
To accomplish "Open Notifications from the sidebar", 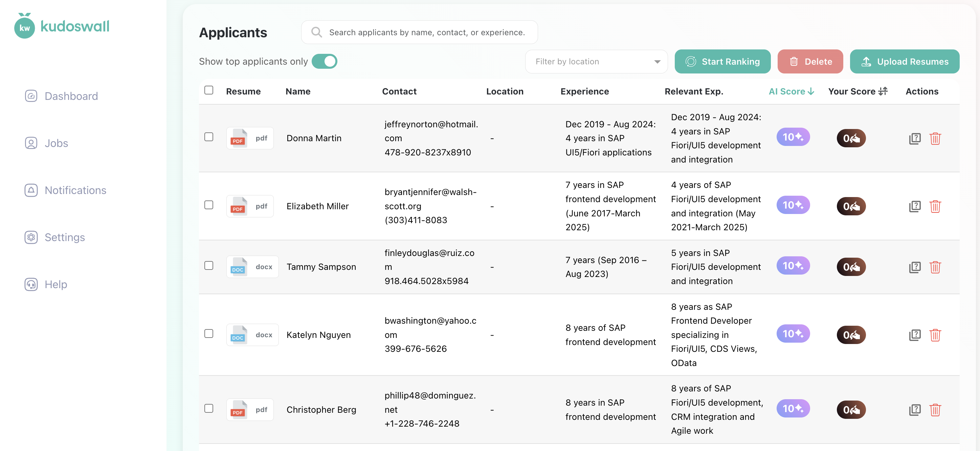I will [x=75, y=190].
